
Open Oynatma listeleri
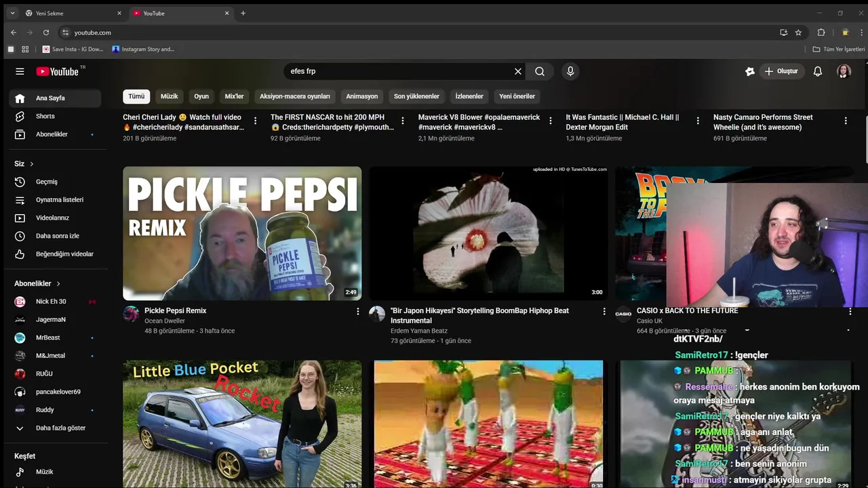(55, 200)
